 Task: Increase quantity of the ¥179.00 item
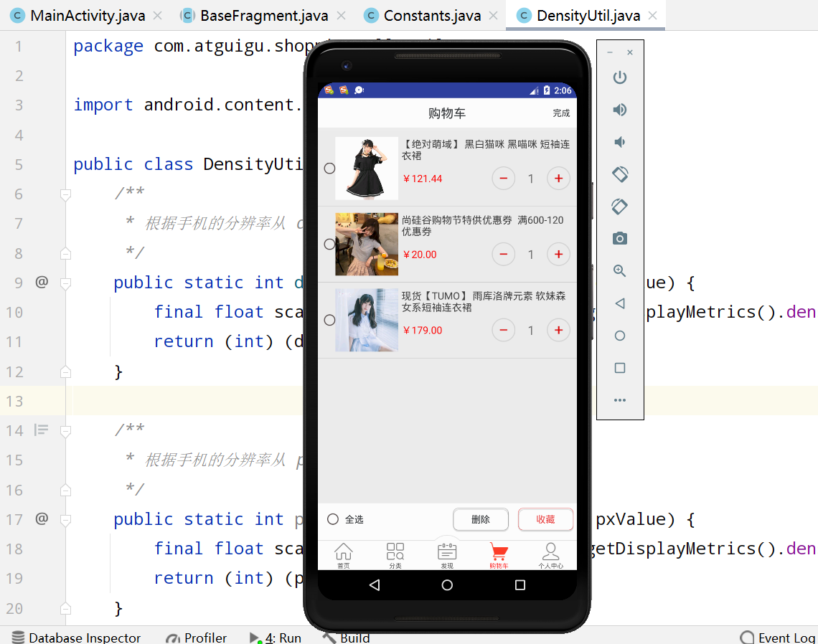pos(558,330)
